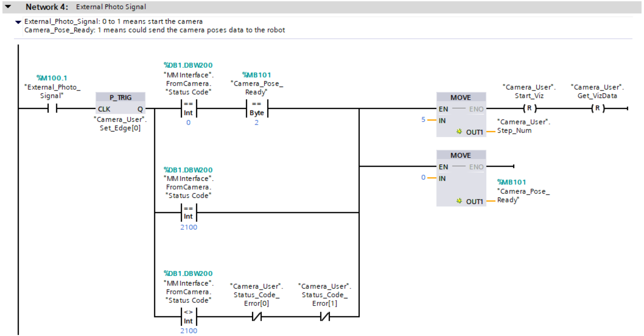This screenshot has width=644, height=336.
Task: Select the Start_Viz reset coil
Action: 529,109
